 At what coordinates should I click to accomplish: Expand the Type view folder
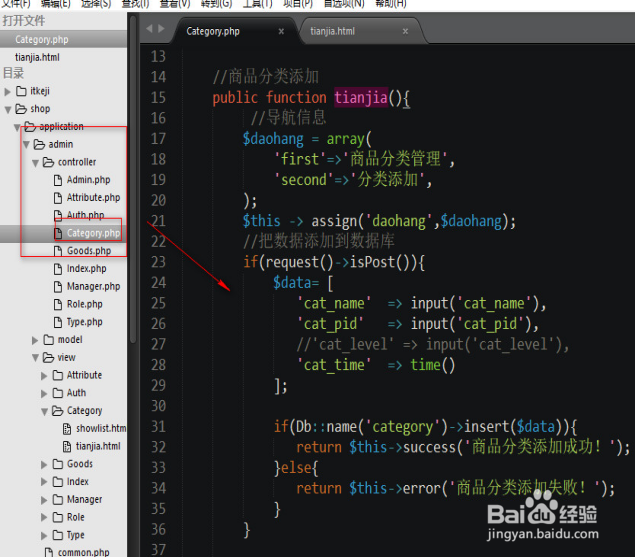tap(44, 536)
